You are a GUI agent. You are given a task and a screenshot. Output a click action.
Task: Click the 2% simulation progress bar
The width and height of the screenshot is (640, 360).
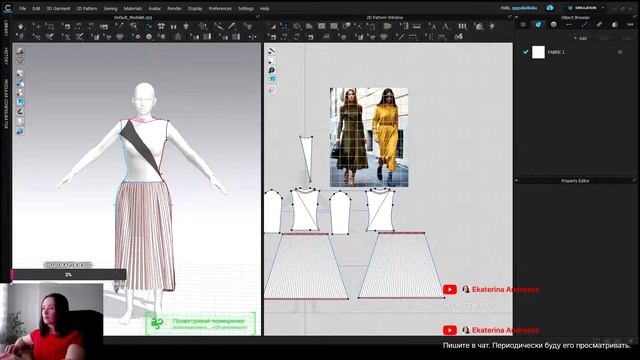point(69,274)
